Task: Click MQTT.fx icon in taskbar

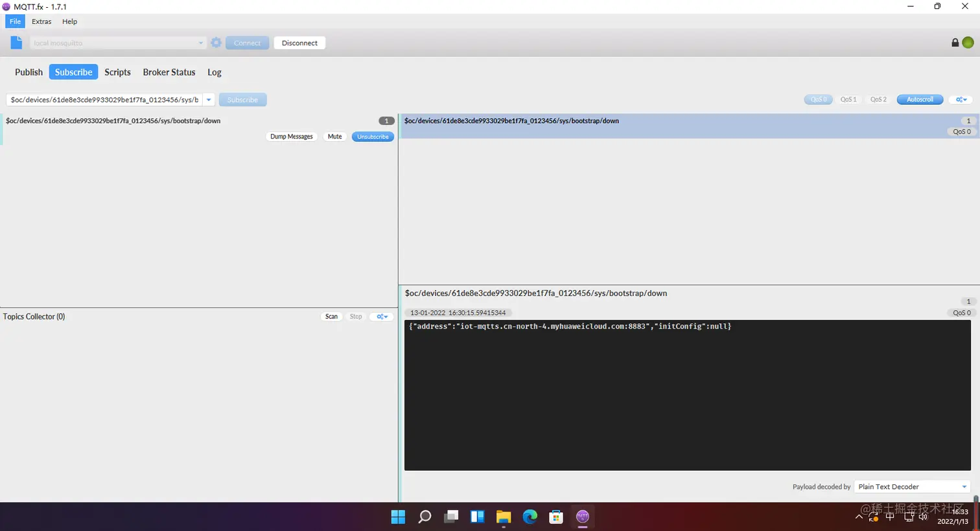Action: 583,517
